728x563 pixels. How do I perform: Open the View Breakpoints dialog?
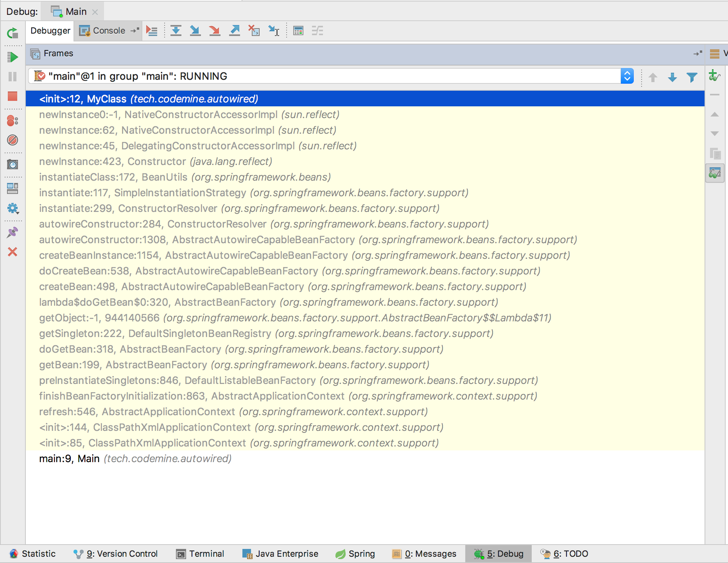[x=13, y=121]
